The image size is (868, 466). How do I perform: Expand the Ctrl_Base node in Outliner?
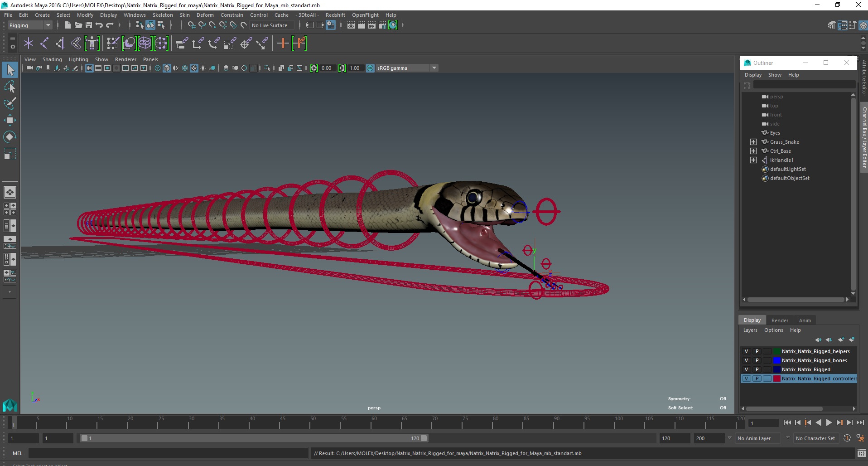(x=753, y=151)
